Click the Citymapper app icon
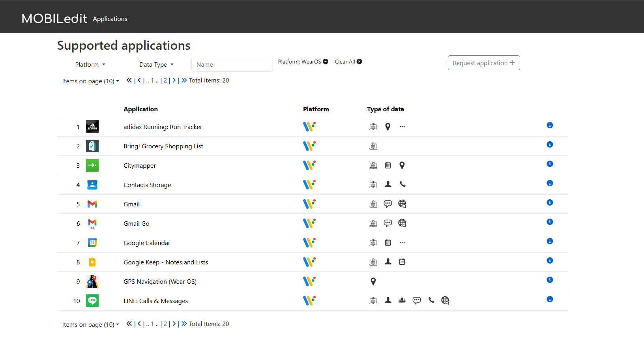The height and width of the screenshot is (350, 644). pyautogui.click(x=92, y=165)
